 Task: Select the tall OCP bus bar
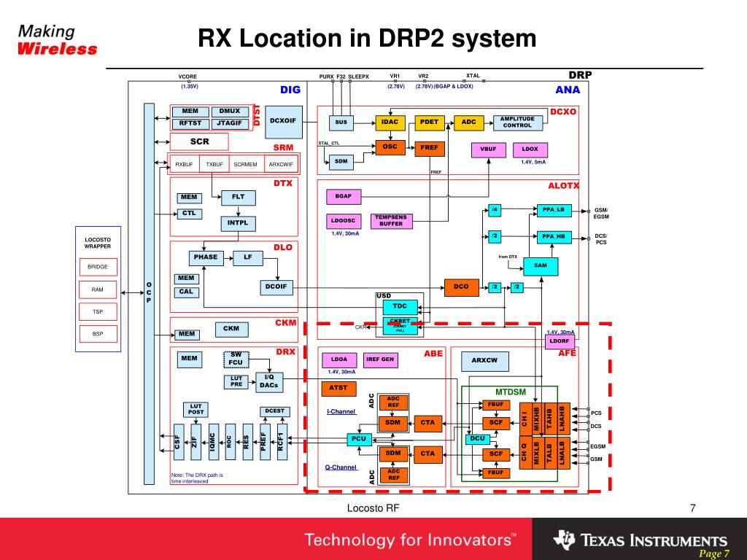149,293
